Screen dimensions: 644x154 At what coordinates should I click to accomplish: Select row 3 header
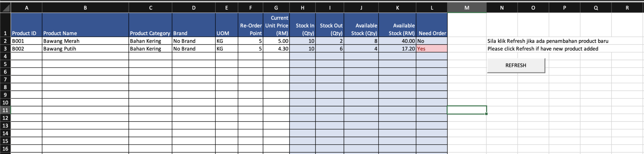pyautogui.click(x=5, y=49)
